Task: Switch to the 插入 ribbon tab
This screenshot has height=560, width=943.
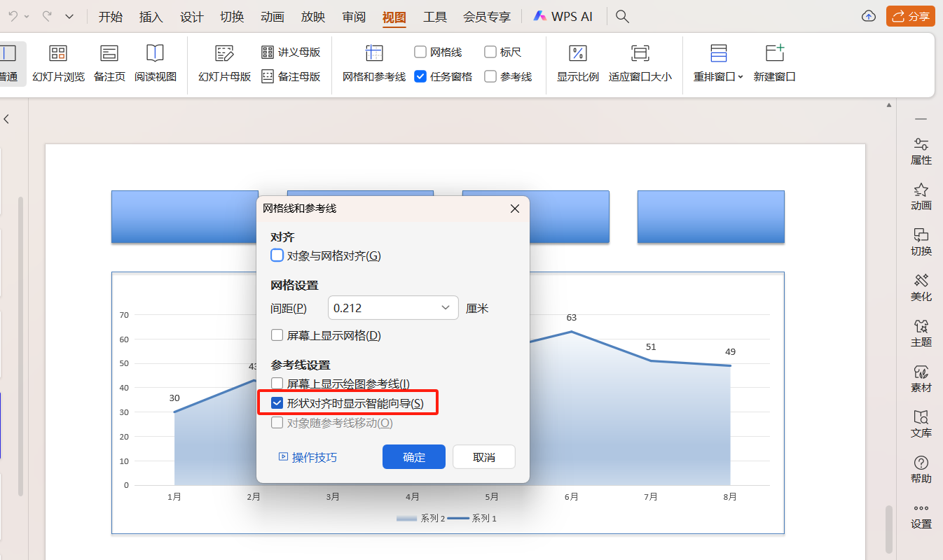Action: 151,16
